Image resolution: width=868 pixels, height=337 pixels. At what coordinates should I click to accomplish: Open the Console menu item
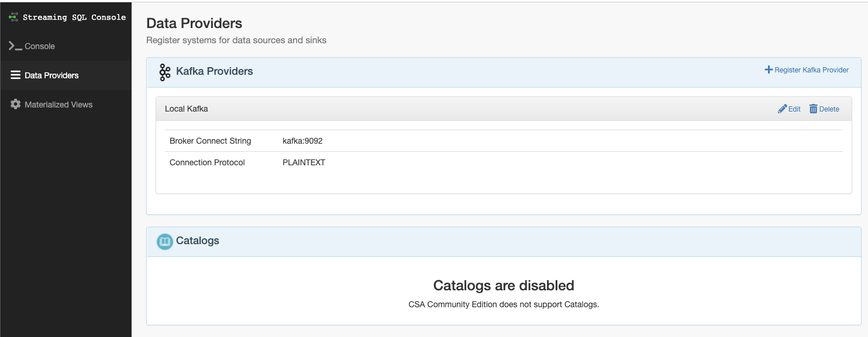point(40,46)
